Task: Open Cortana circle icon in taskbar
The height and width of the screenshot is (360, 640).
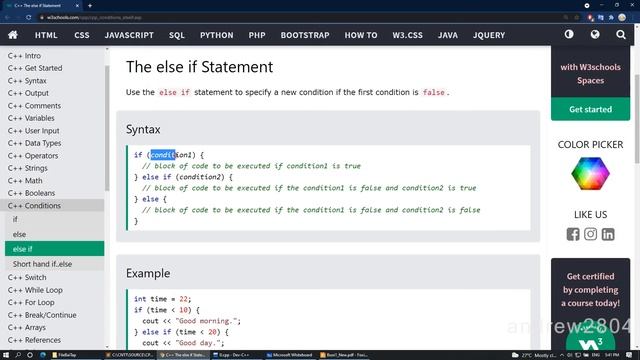Action: pyautogui.click(x=30, y=355)
